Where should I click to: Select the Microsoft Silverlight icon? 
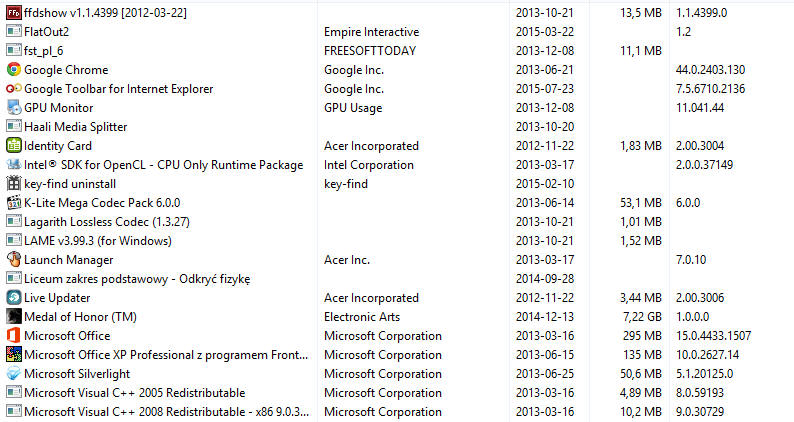tap(14, 373)
